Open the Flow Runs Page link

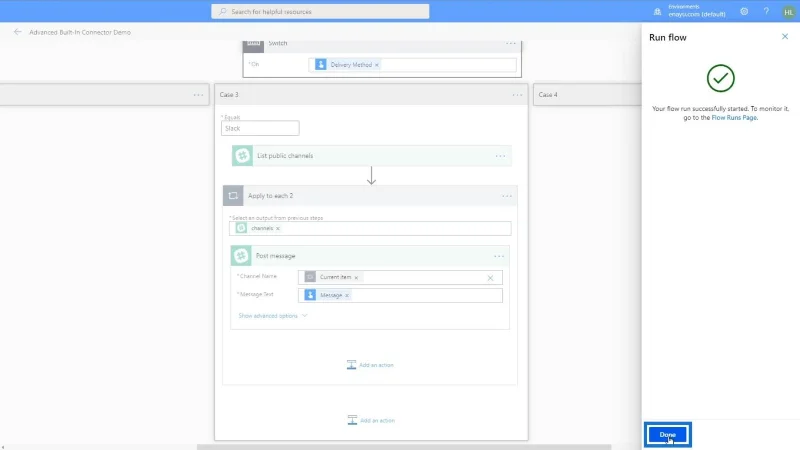[x=734, y=117]
